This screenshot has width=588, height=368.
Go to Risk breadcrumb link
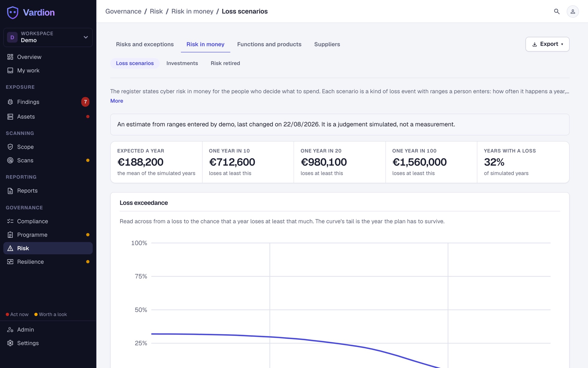tap(156, 11)
